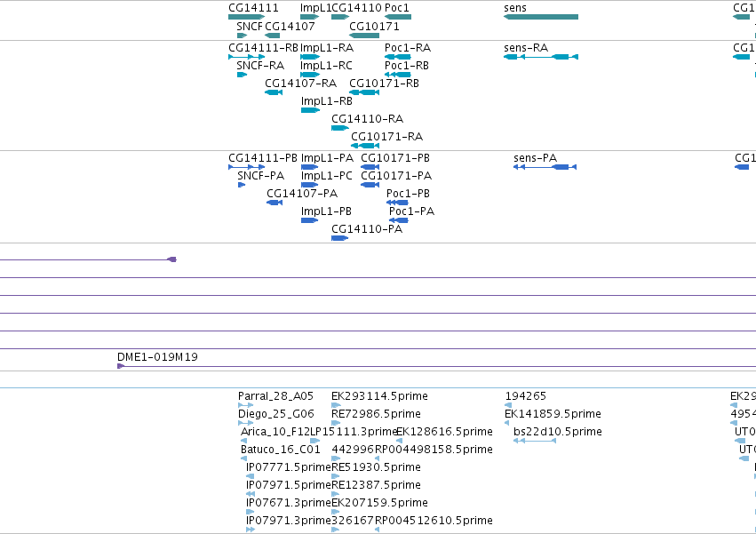
Task: Select EST 326167
Action: tap(336, 530)
